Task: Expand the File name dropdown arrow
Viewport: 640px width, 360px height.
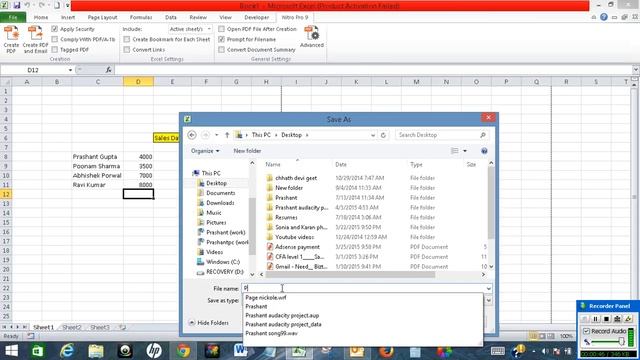Action: tap(489, 289)
